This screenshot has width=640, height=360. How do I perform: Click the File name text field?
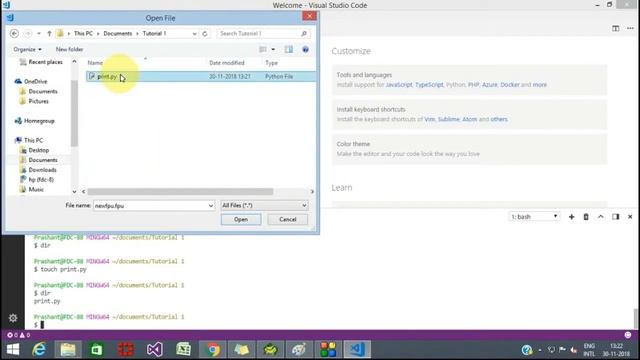(x=150, y=206)
